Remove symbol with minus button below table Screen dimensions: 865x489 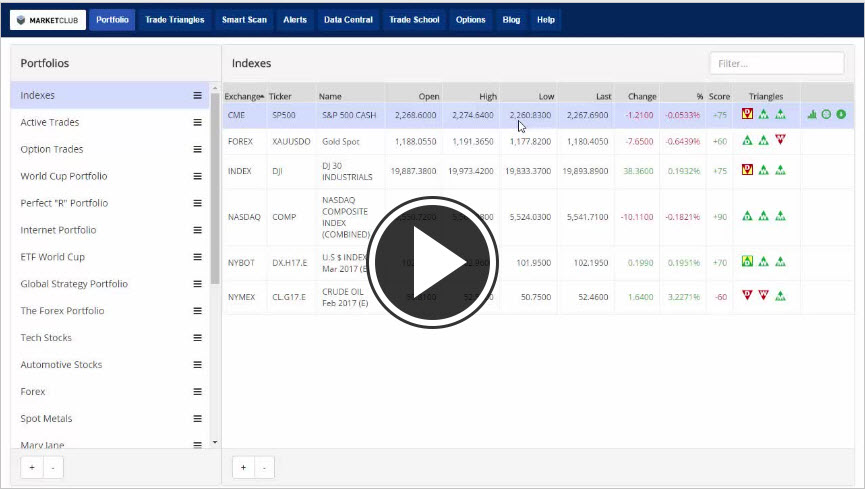tap(264, 467)
